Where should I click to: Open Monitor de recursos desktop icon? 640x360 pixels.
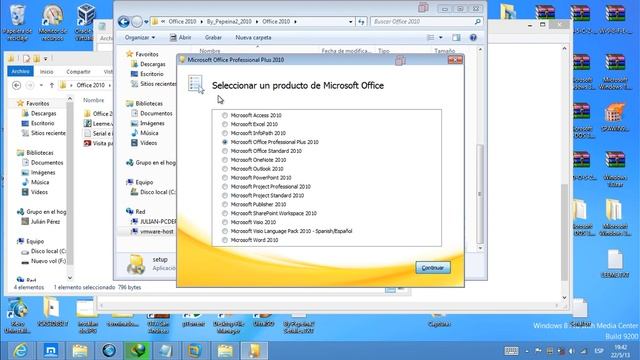52,22
